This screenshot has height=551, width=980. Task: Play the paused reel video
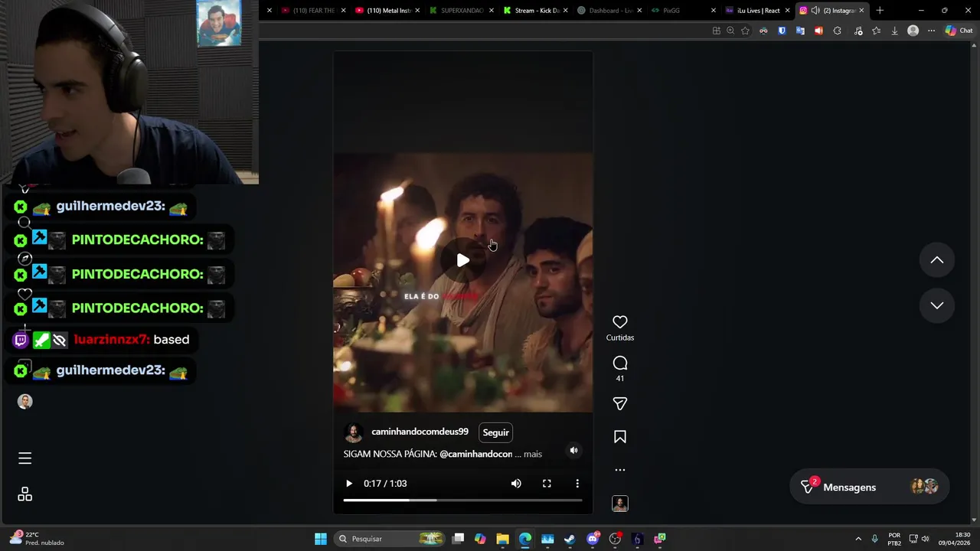(x=462, y=260)
